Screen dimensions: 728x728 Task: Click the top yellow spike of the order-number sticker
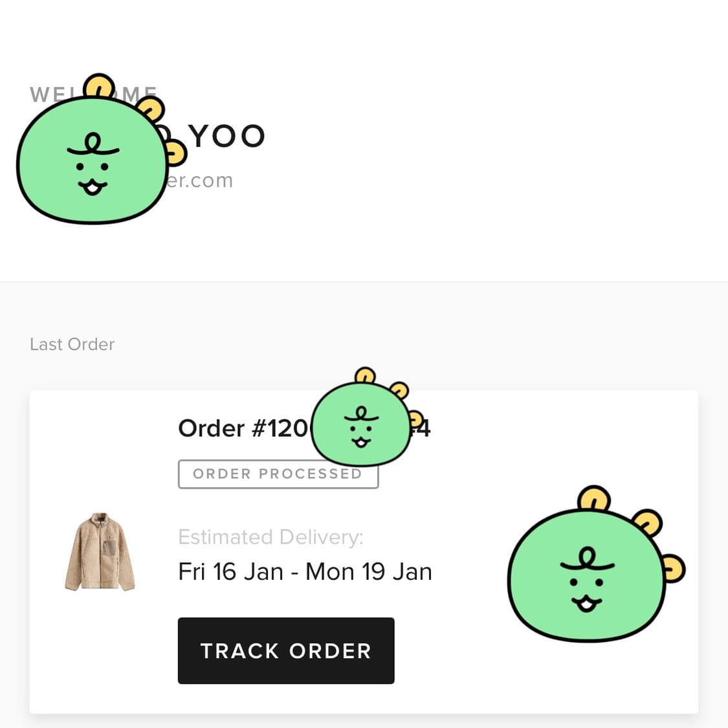(365, 375)
